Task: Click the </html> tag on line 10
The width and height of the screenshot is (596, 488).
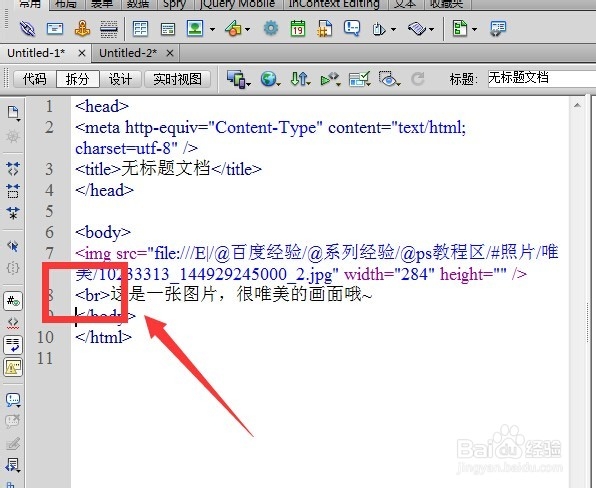Action: click(103, 337)
